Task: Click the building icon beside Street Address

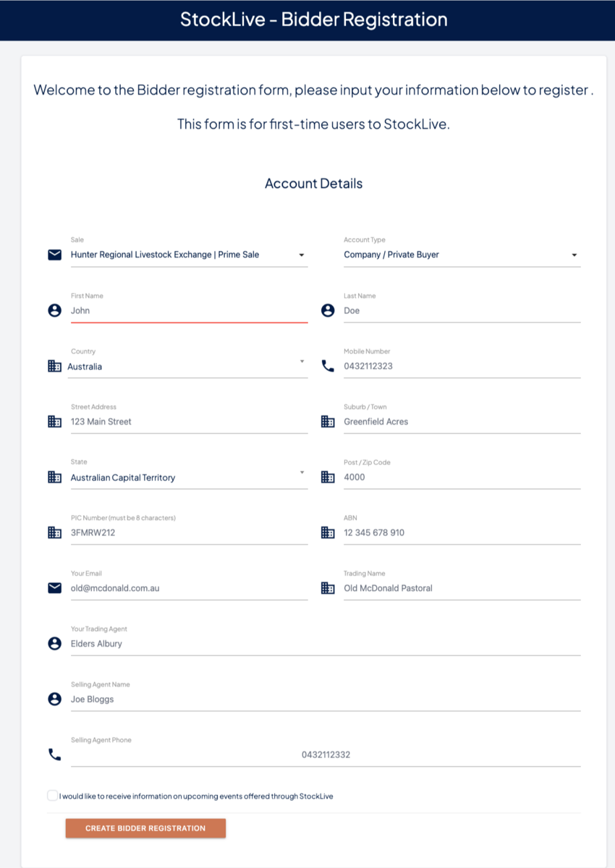Action: (54, 422)
